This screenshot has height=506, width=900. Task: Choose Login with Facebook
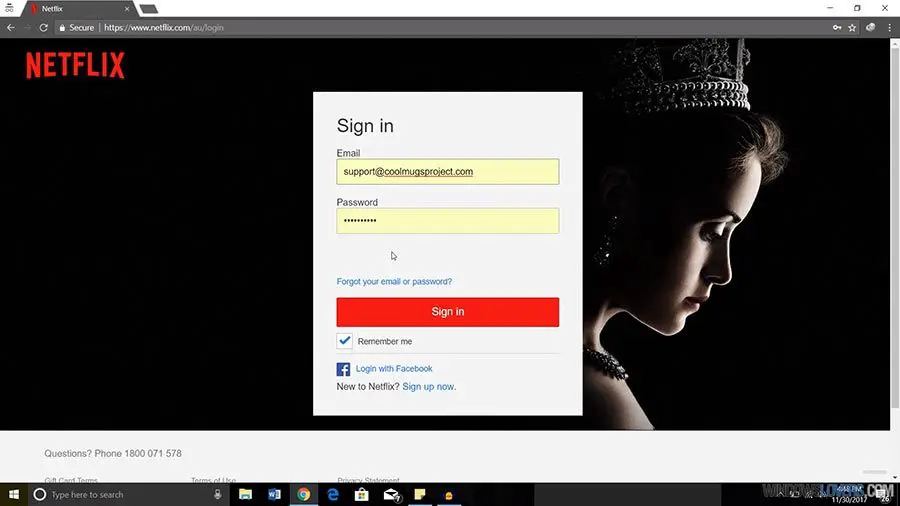[394, 369]
